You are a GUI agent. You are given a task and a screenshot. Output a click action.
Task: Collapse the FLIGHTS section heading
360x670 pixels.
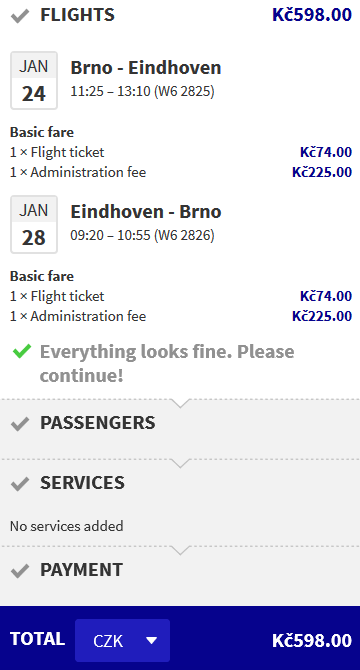(77, 15)
